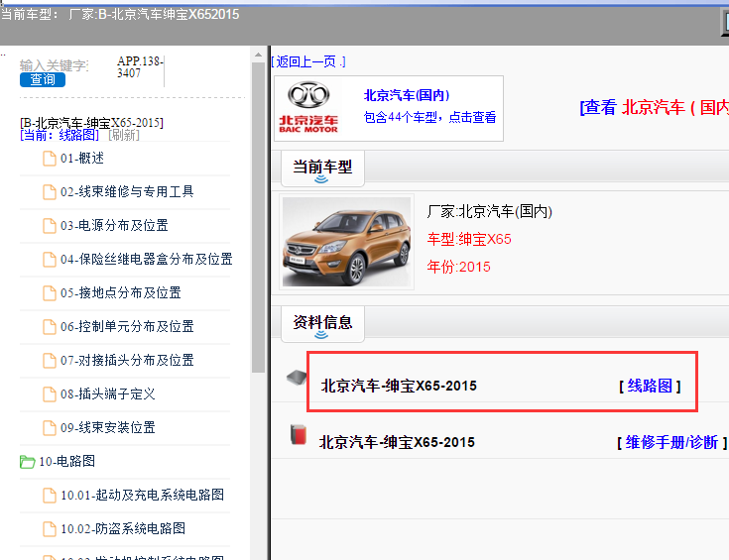This screenshot has height=560, width=729.
Task: Click page icon beside 08-插头端子定义
Action: [50, 394]
